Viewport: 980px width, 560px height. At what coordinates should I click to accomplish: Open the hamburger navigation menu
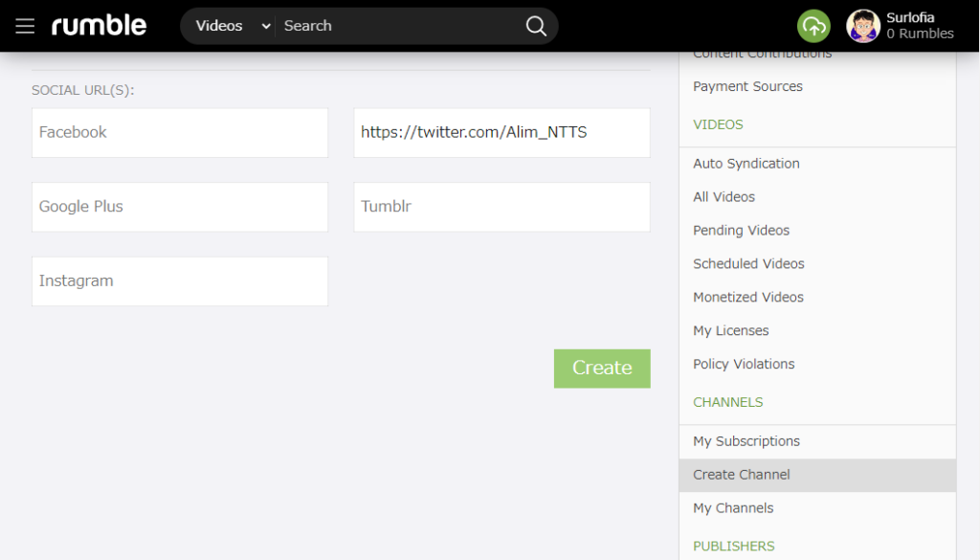click(25, 26)
